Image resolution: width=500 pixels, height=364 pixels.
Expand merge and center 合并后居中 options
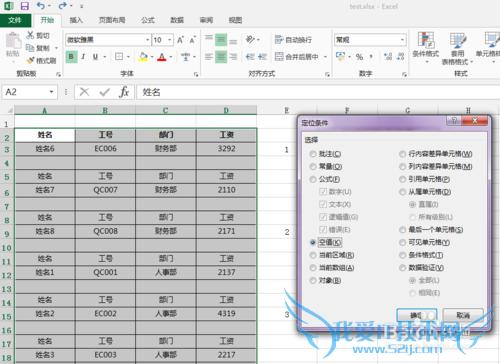click(x=325, y=57)
